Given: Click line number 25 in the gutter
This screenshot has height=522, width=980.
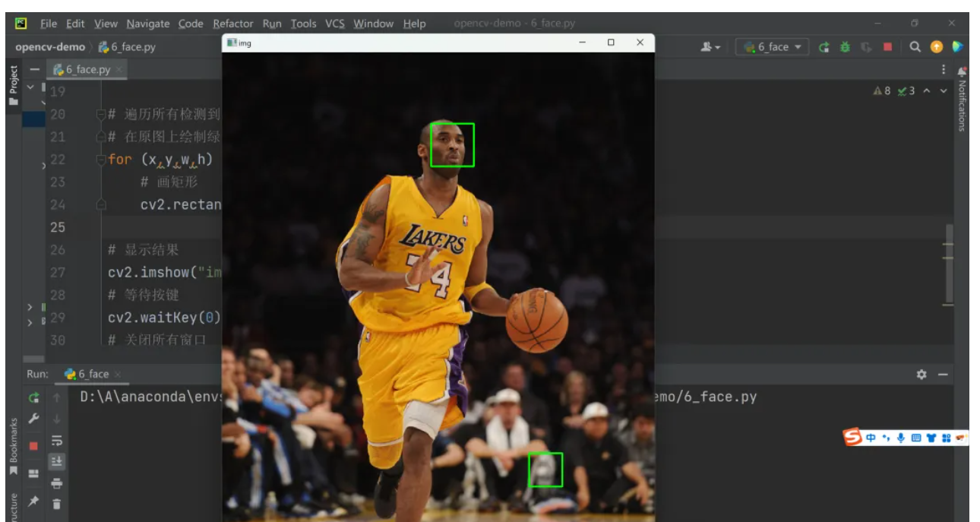Looking at the screenshot, I should tap(58, 227).
